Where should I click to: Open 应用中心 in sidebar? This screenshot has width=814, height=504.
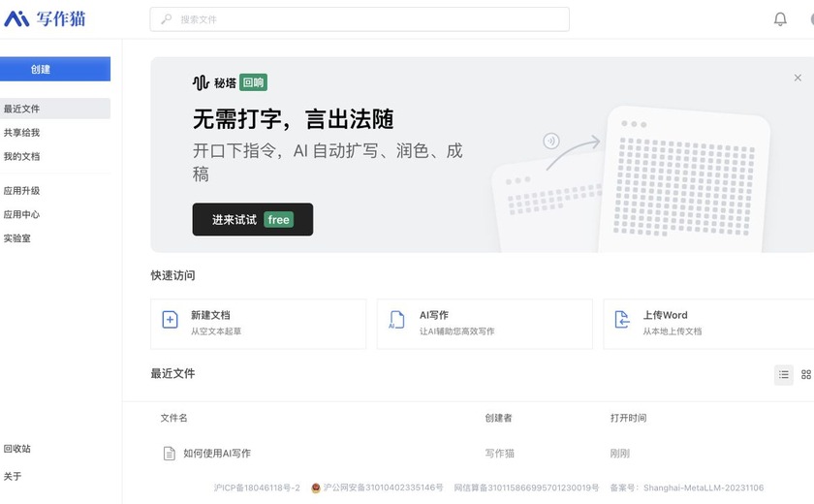(21, 214)
